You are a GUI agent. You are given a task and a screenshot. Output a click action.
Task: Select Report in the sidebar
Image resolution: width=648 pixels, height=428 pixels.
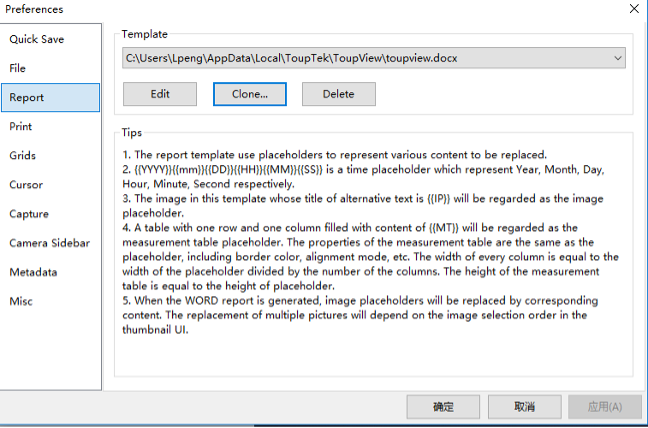(27, 98)
